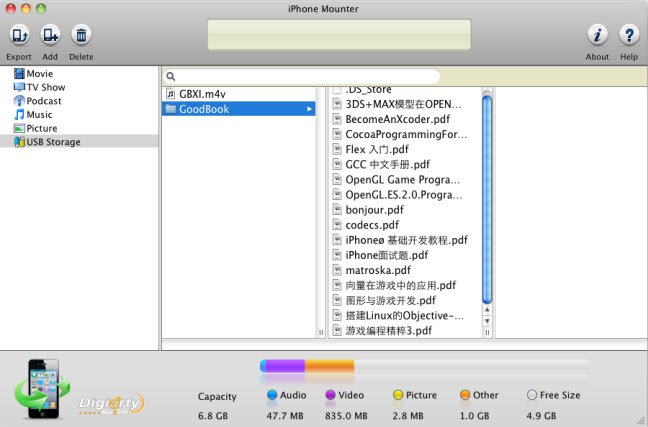Click the Podcast icon
Screen dimensions: 648x427
point(19,101)
